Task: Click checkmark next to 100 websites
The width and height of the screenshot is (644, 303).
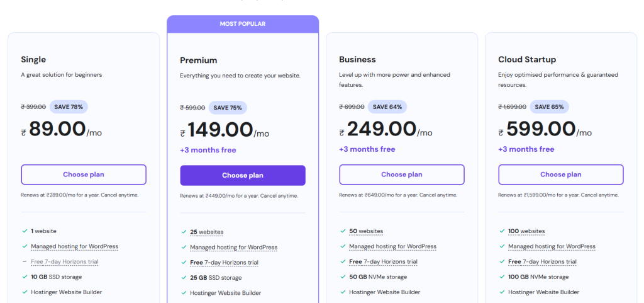Action: (x=502, y=231)
